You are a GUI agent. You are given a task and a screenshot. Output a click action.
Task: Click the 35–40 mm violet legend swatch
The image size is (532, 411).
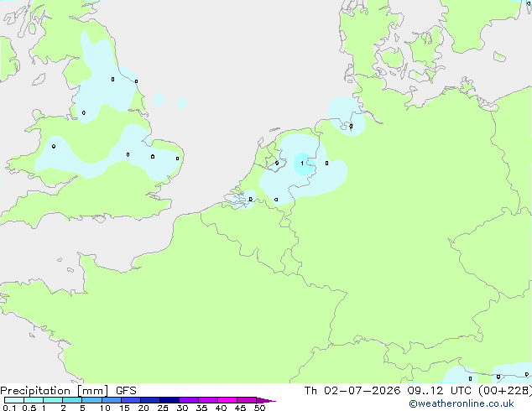(x=208, y=400)
